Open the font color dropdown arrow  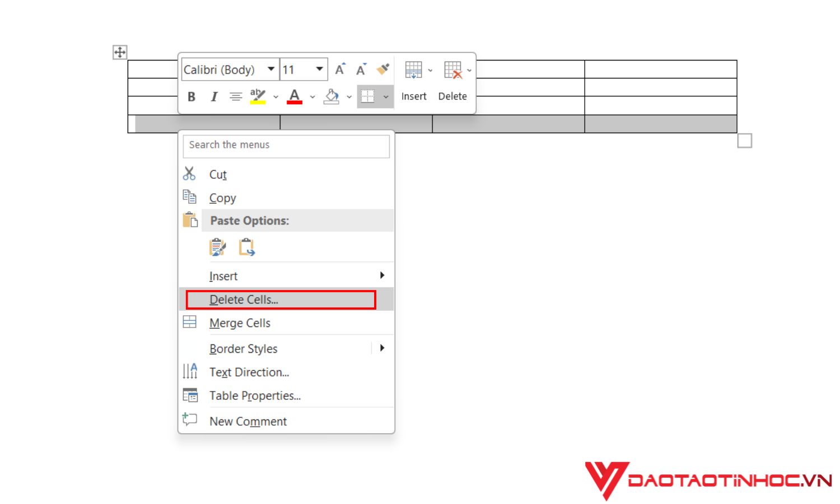[312, 97]
